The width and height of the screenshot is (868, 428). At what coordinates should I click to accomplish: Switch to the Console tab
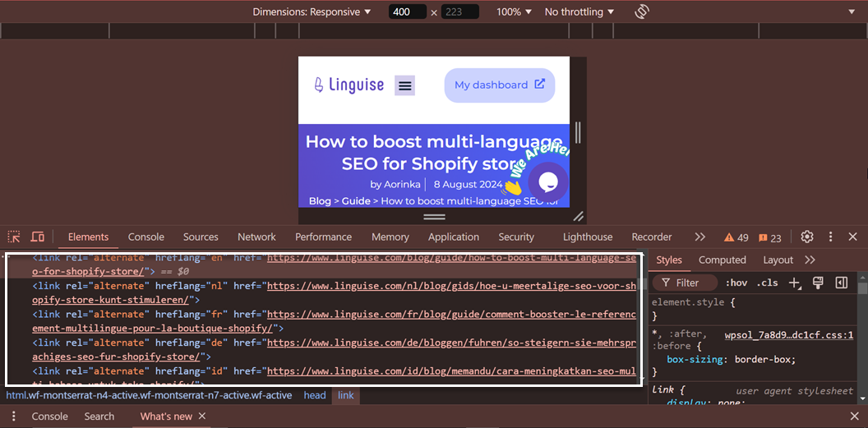(146, 237)
